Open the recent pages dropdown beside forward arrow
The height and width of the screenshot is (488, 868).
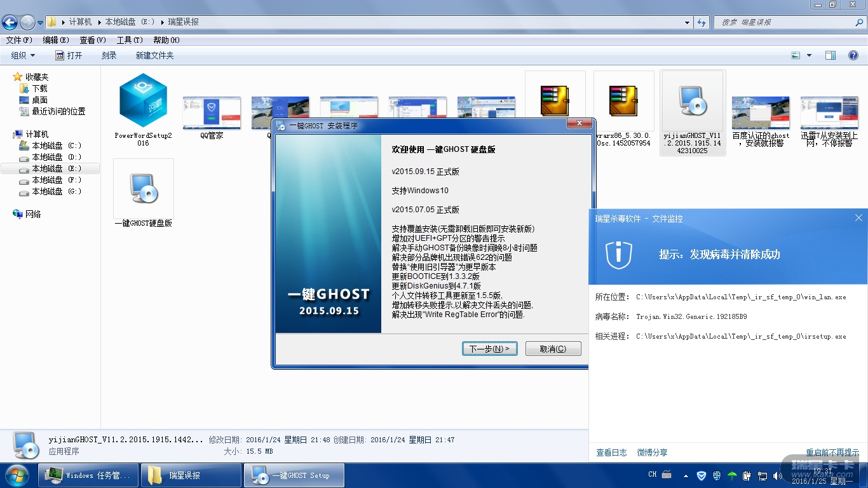[40, 22]
